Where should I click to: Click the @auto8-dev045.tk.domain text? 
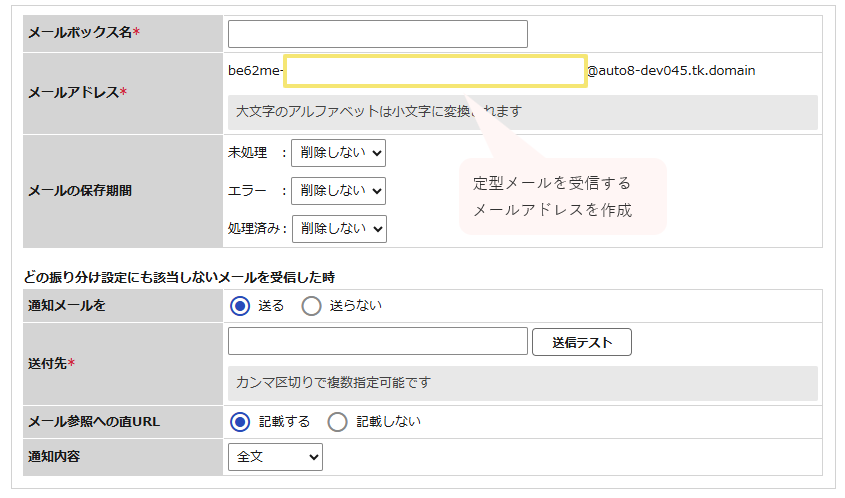tap(671, 71)
